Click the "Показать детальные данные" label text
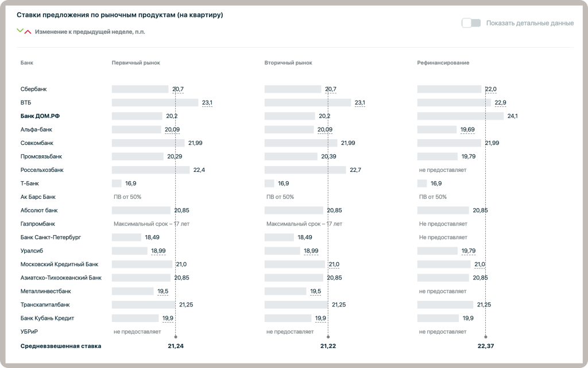 [529, 24]
